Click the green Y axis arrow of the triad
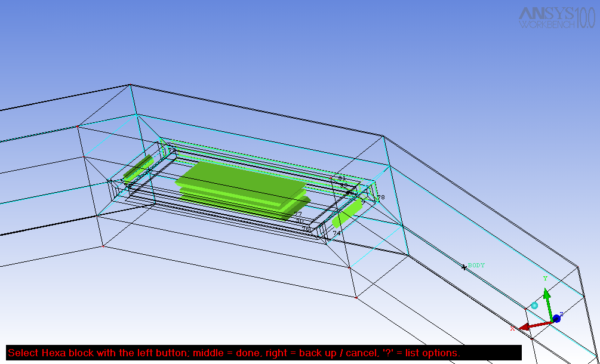 548,304
